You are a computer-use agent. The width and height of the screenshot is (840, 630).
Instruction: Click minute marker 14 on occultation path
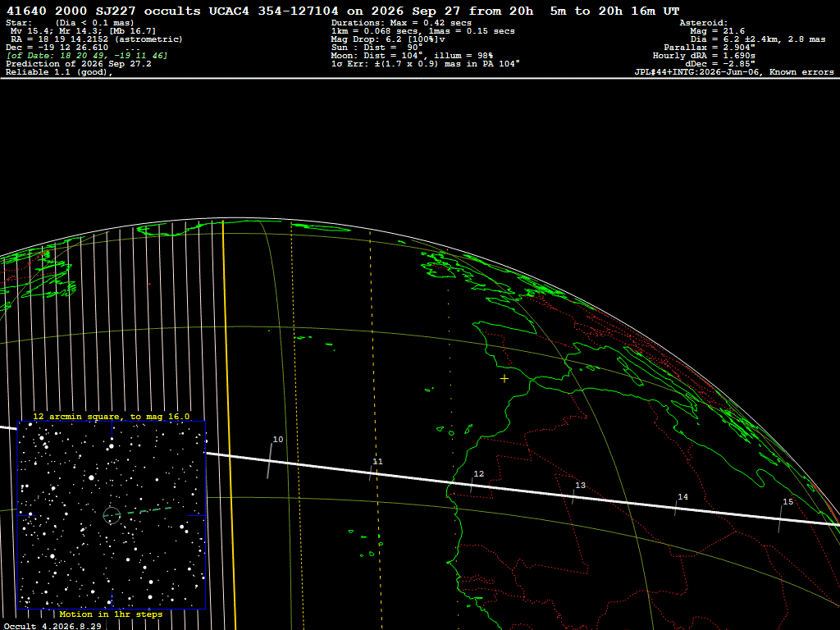tap(682, 497)
